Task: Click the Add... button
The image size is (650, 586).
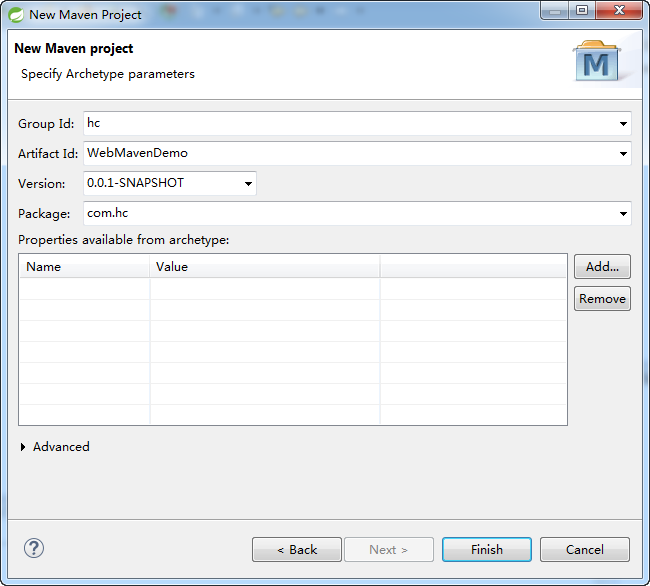Action: pos(602,266)
